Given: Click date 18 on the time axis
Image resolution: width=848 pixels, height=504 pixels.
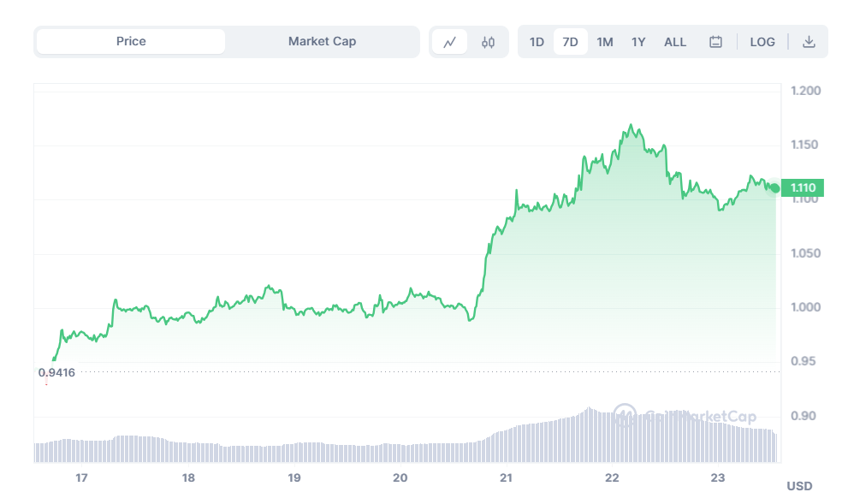Looking at the screenshot, I should click(188, 477).
